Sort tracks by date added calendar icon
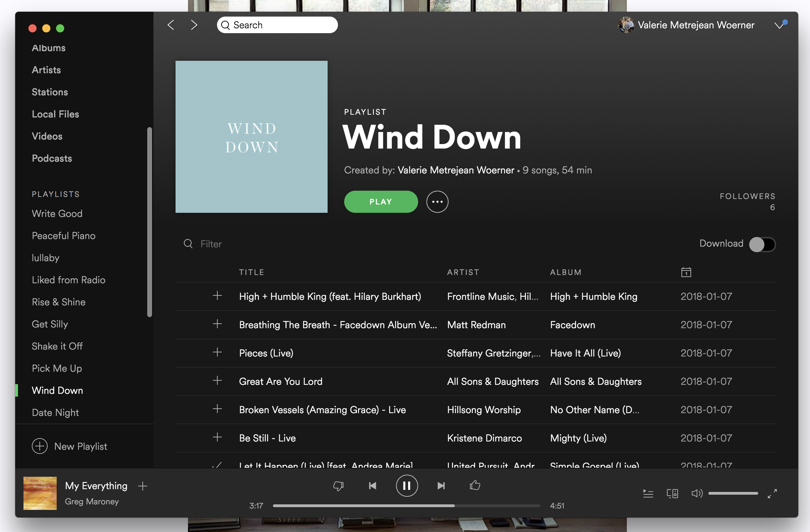 (686, 272)
